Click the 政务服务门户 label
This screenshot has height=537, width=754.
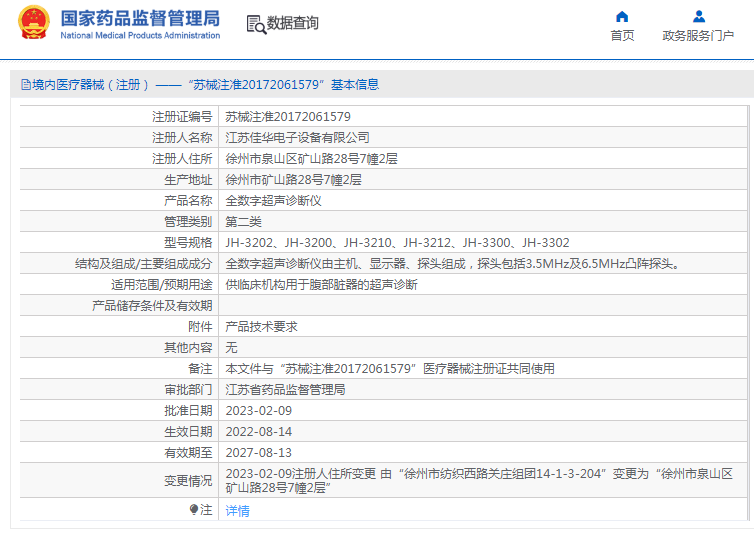tap(698, 36)
